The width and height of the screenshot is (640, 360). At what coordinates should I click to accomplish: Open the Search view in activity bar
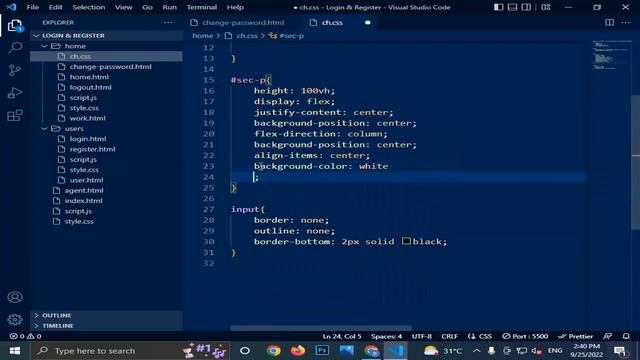15,48
